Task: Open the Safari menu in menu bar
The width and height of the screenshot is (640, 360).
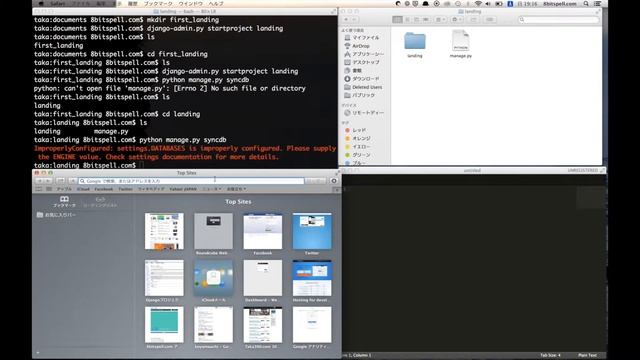Action: pos(58,4)
